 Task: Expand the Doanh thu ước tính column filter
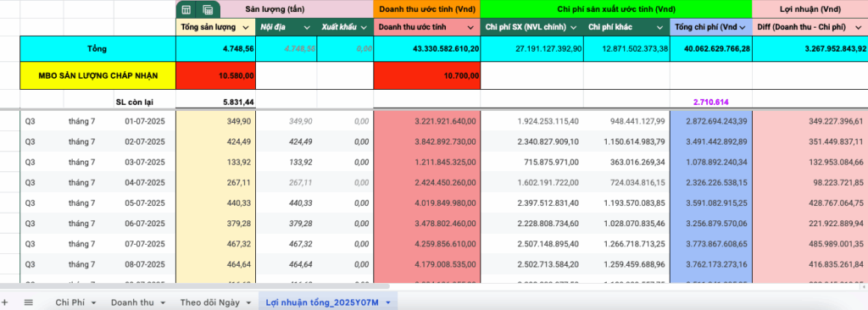click(470, 27)
